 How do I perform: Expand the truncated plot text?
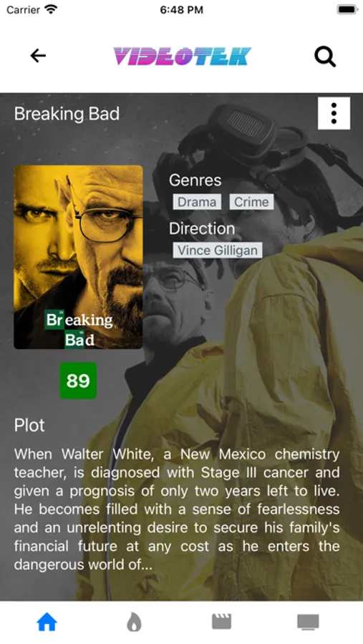pos(177,509)
